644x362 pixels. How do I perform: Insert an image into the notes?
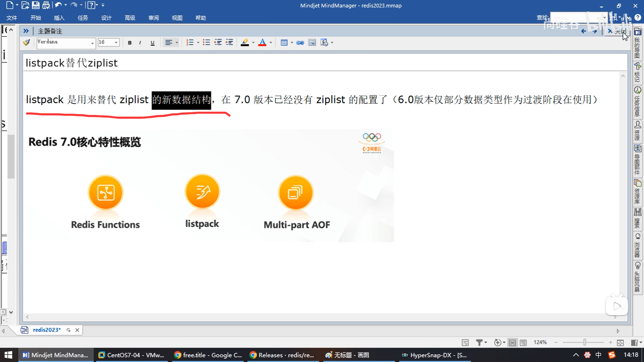click(x=312, y=43)
